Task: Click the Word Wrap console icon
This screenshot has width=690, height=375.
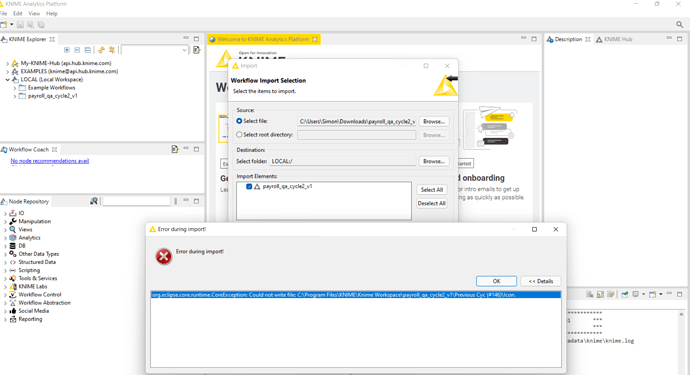Action: click(x=611, y=294)
